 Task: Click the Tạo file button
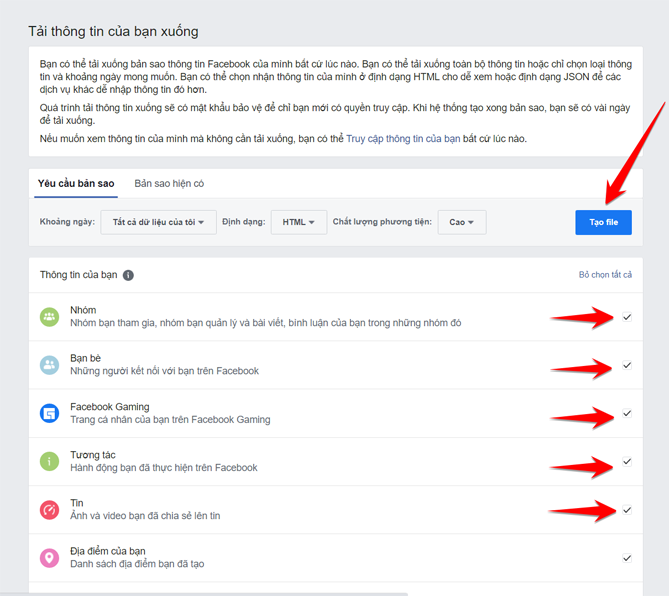tap(603, 222)
